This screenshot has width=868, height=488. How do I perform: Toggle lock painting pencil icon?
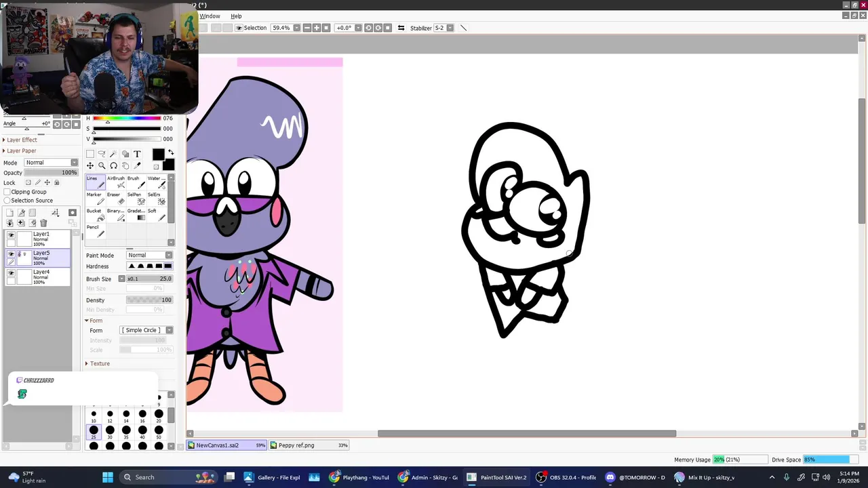(37, 182)
